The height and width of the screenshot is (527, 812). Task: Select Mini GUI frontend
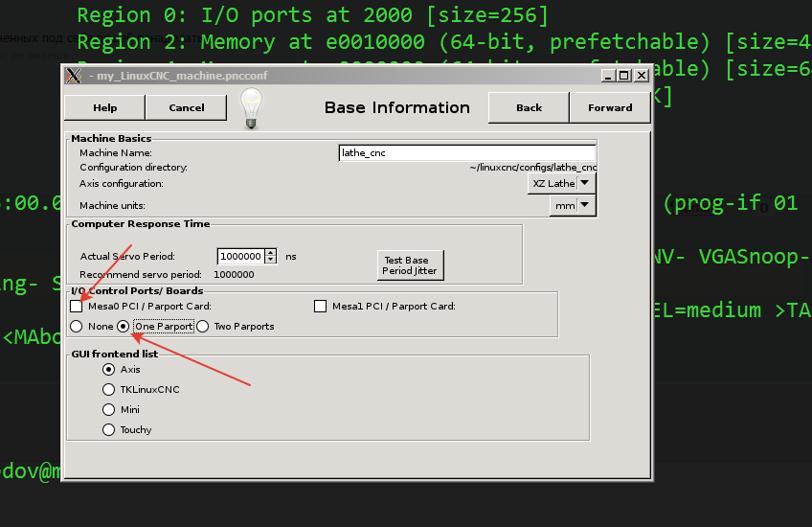(x=108, y=410)
